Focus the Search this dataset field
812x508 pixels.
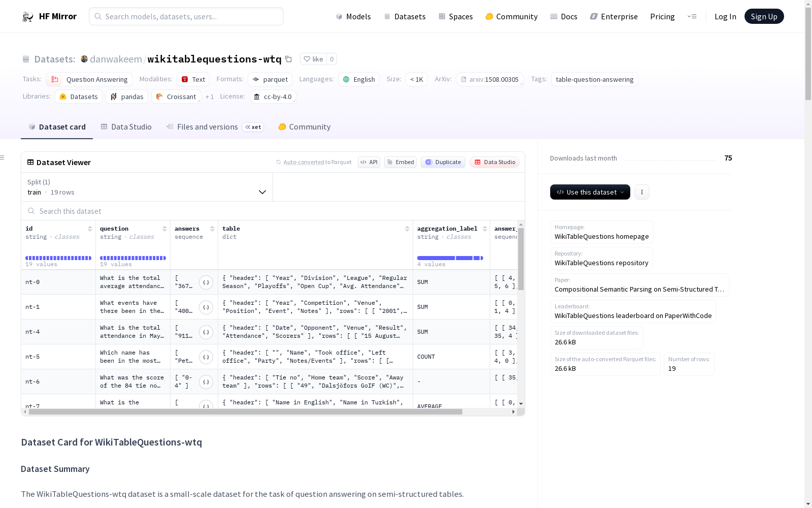273,211
